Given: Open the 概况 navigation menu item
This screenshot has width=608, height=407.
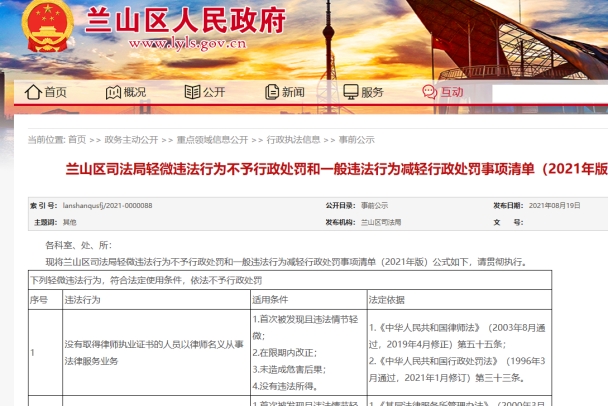Looking at the screenshot, I should click(x=135, y=92).
